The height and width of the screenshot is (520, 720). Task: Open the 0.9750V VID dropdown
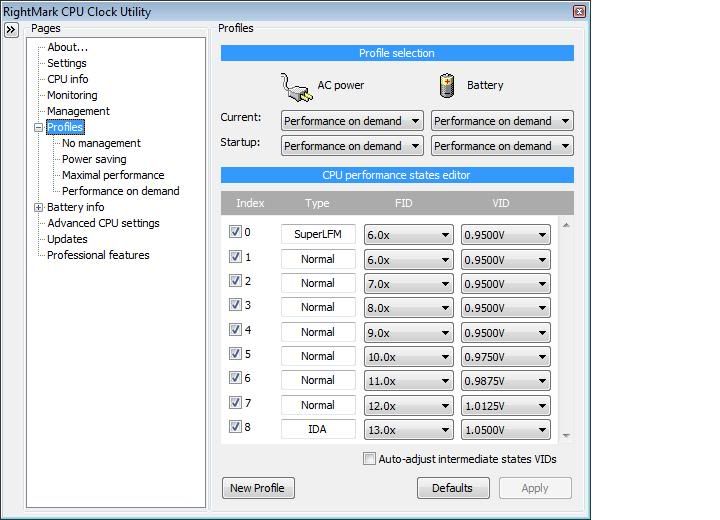506,357
